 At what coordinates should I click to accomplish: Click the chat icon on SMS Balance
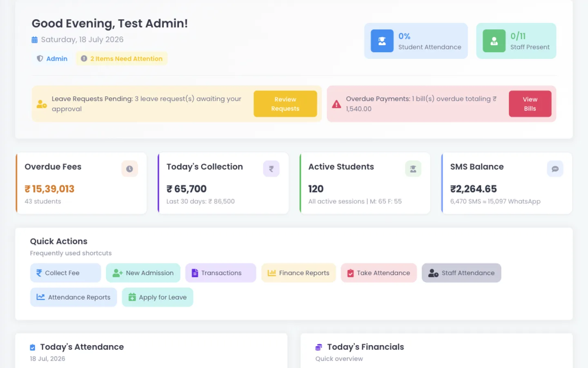[555, 168]
